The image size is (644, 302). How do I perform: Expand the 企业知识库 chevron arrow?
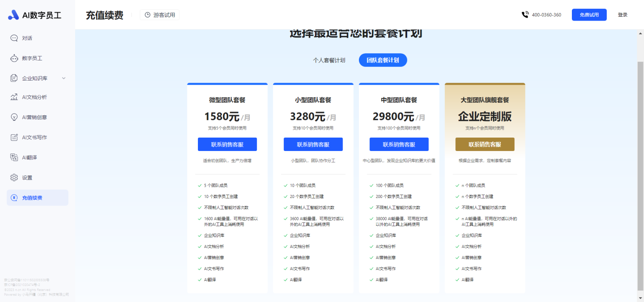point(64,78)
